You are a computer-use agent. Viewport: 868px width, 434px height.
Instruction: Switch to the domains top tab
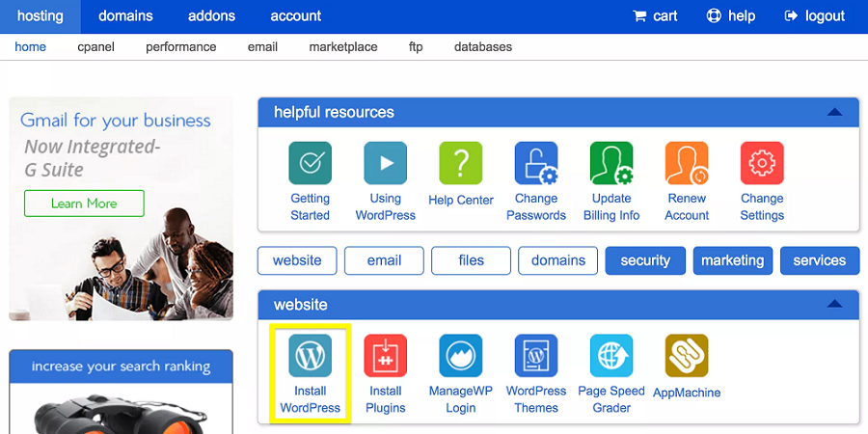(125, 16)
